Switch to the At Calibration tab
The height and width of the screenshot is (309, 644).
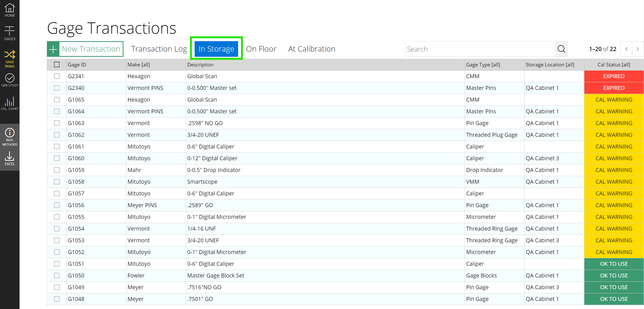tap(312, 49)
